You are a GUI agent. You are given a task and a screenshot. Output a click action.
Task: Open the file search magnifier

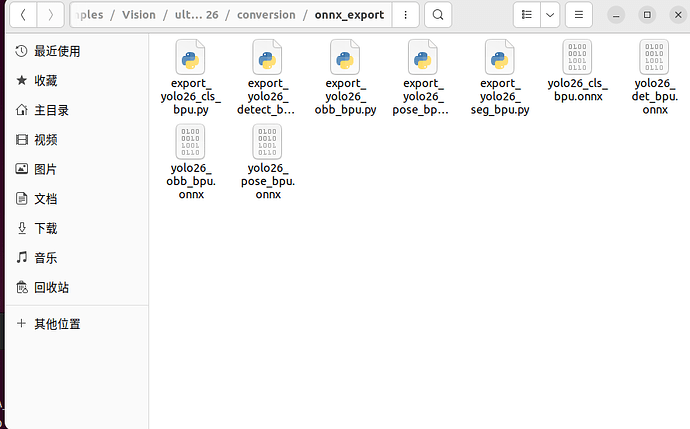click(438, 15)
